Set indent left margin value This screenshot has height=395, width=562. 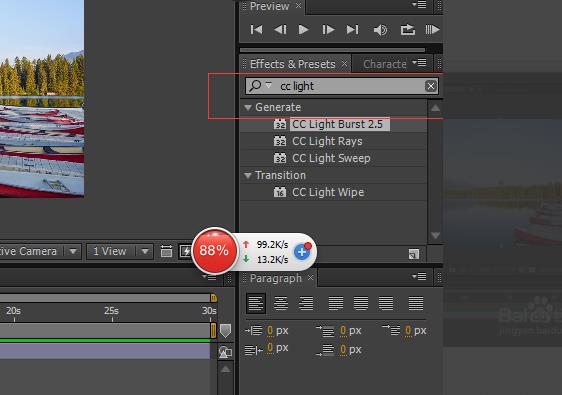[x=270, y=330]
